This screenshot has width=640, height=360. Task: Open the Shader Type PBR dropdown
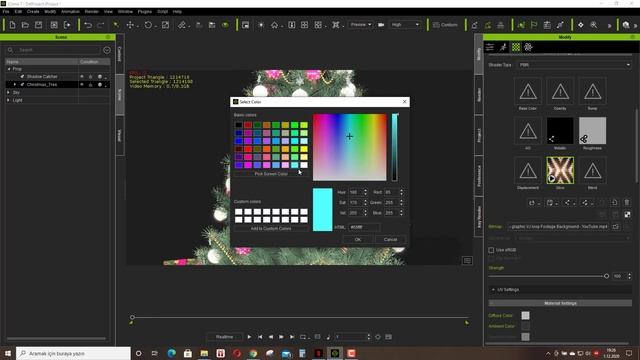click(574, 65)
